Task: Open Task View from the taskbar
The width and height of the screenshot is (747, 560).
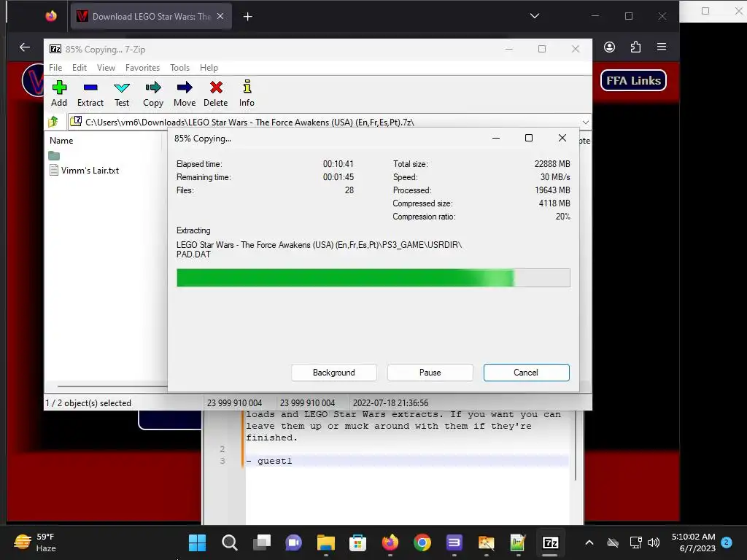Action: coord(262,542)
